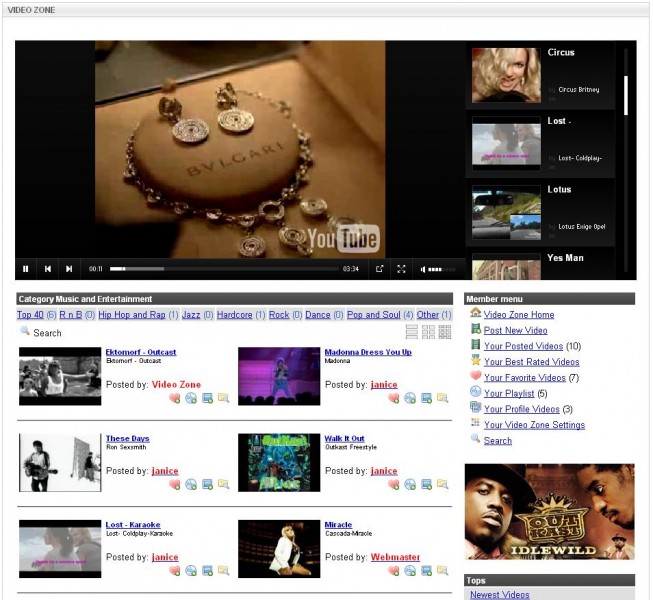
Task: Favorite These Days with heart icon
Action: tap(174, 484)
